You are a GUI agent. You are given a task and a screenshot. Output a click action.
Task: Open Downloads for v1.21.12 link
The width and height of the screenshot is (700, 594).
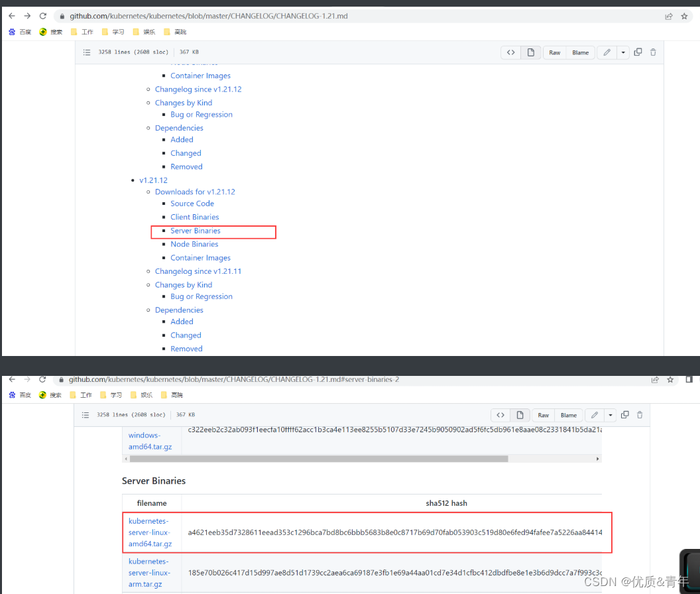pyautogui.click(x=195, y=192)
